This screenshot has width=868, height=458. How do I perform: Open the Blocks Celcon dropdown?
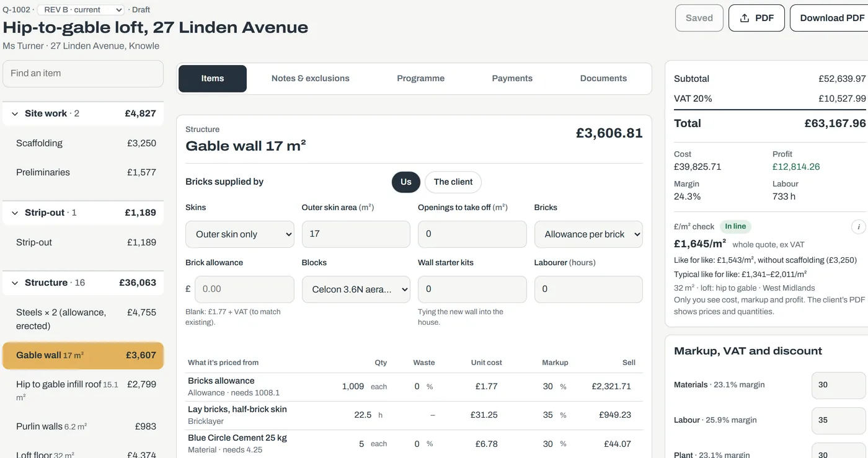[x=356, y=289]
